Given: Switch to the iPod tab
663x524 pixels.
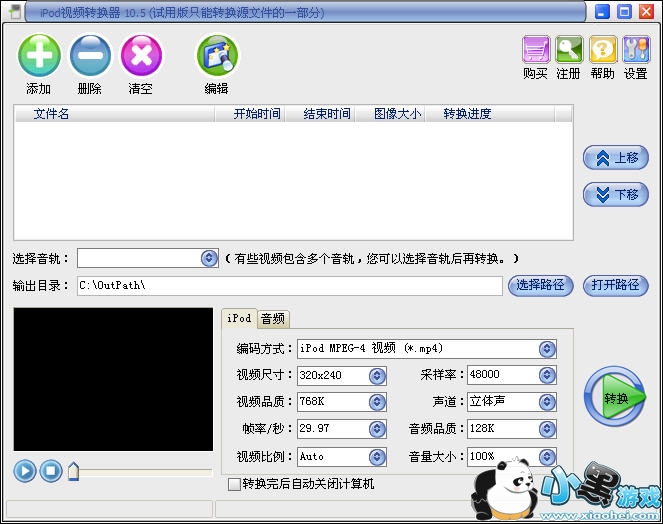Looking at the screenshot, I should click(x=239, y=318).
